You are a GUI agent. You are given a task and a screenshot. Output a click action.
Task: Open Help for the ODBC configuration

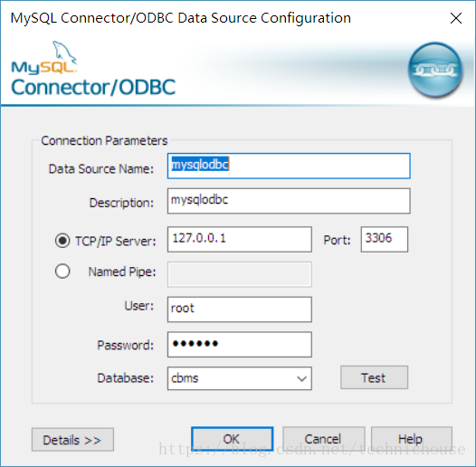pos(412,439)
